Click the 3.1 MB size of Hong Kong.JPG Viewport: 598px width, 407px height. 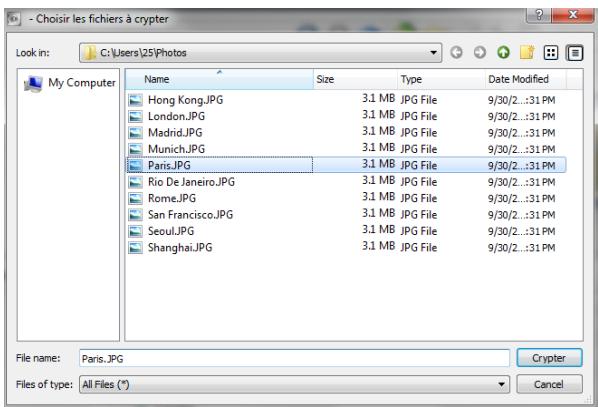(378, 98)
